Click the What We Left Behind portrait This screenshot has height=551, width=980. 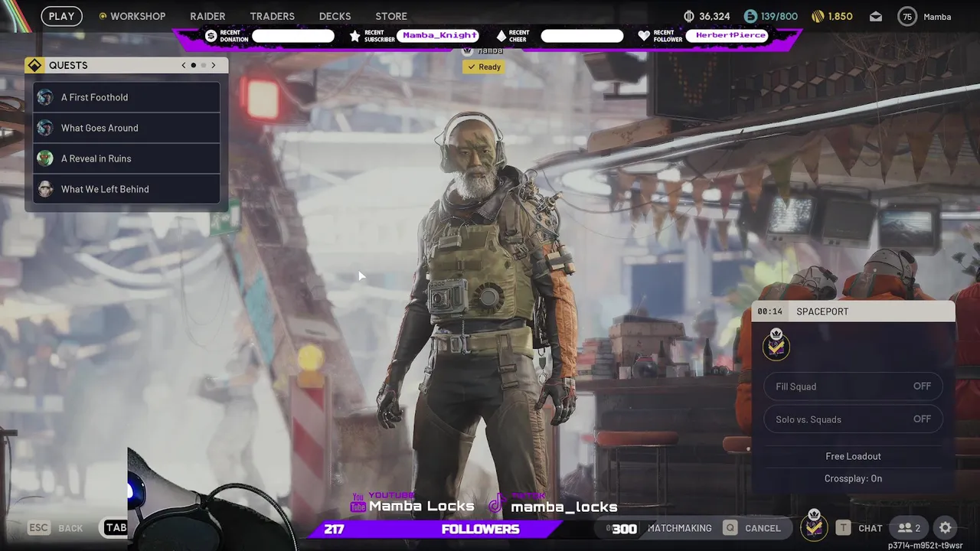pos(45,189)
